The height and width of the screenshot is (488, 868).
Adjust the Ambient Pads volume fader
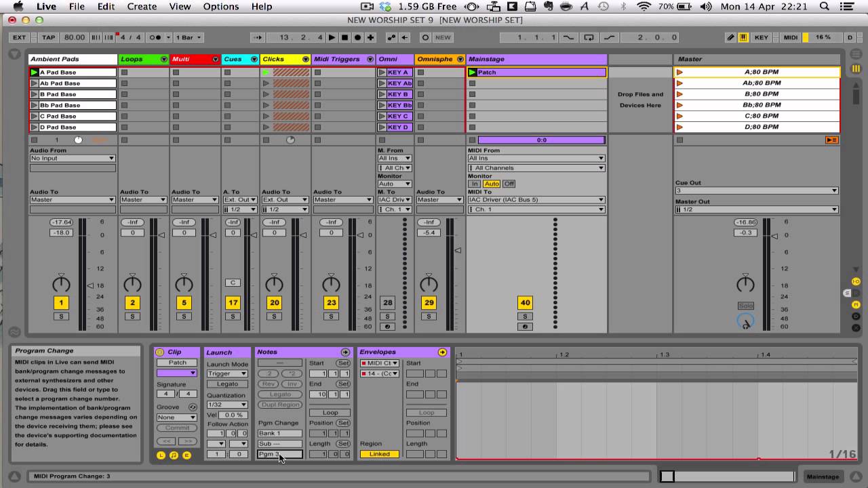tap(90, 286)
